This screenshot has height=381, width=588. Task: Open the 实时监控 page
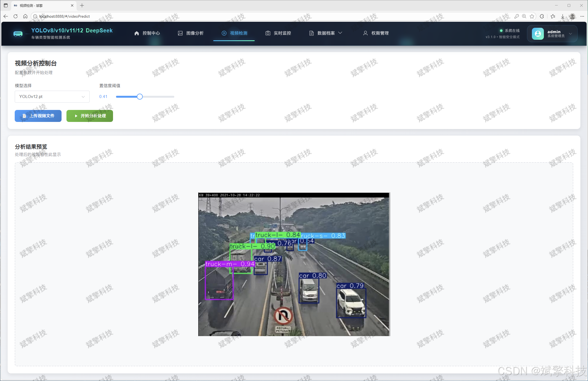[278, 33]
